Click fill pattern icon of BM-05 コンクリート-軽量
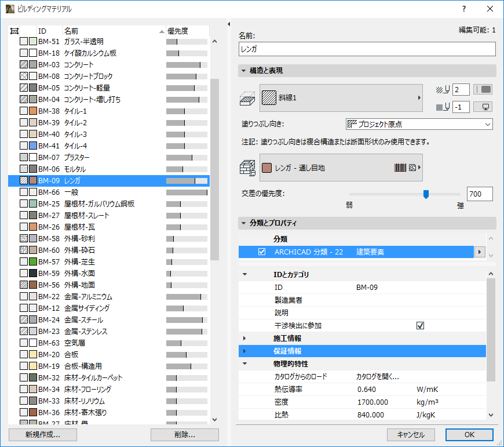The width and height of the screenshot is (504, 447). point(24,88)
